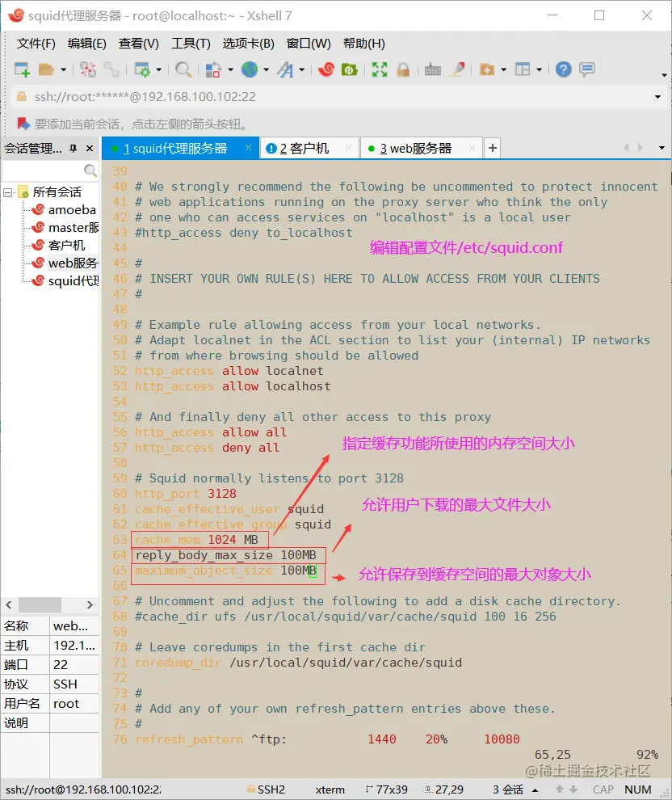The height and width of the screenshot is (800, 672).
Task: Toggle full screen mode icon
Action: tap(380, 69)
